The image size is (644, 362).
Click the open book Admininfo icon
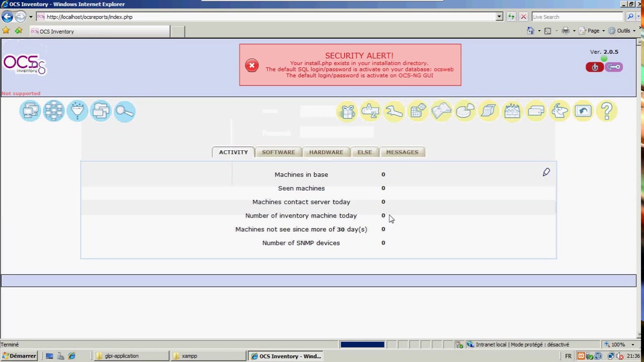[441, 111]
